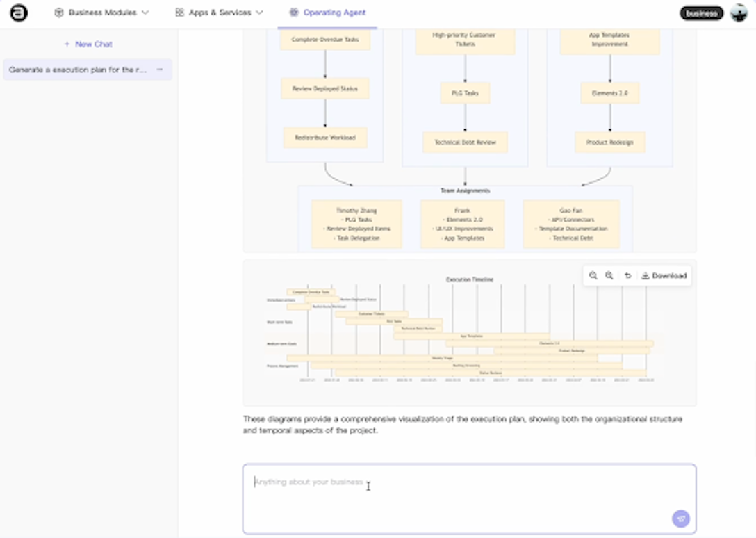Click the Redistribute Workload node
The image size is (756, 538).
325,138
